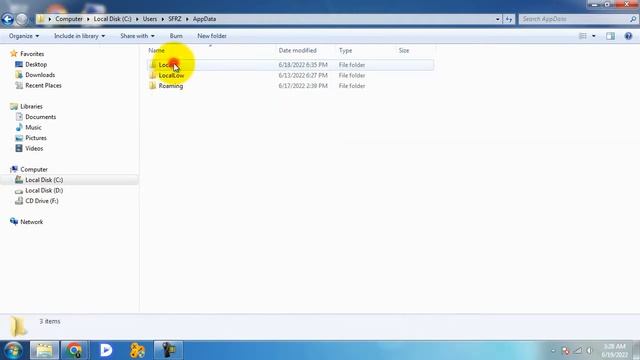
Task: Sort by the Name column header
Action: (157, 51)
